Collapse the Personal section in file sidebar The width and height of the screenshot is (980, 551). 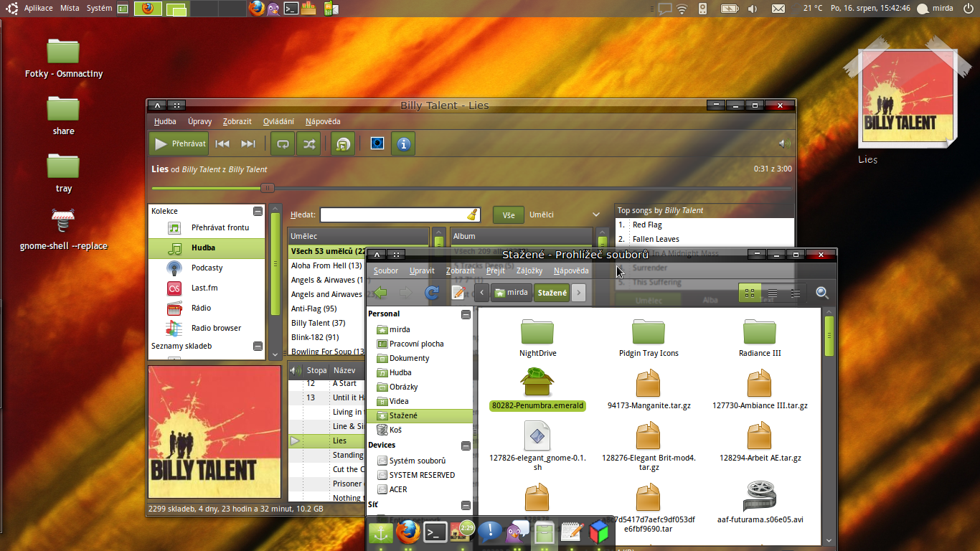466,314
